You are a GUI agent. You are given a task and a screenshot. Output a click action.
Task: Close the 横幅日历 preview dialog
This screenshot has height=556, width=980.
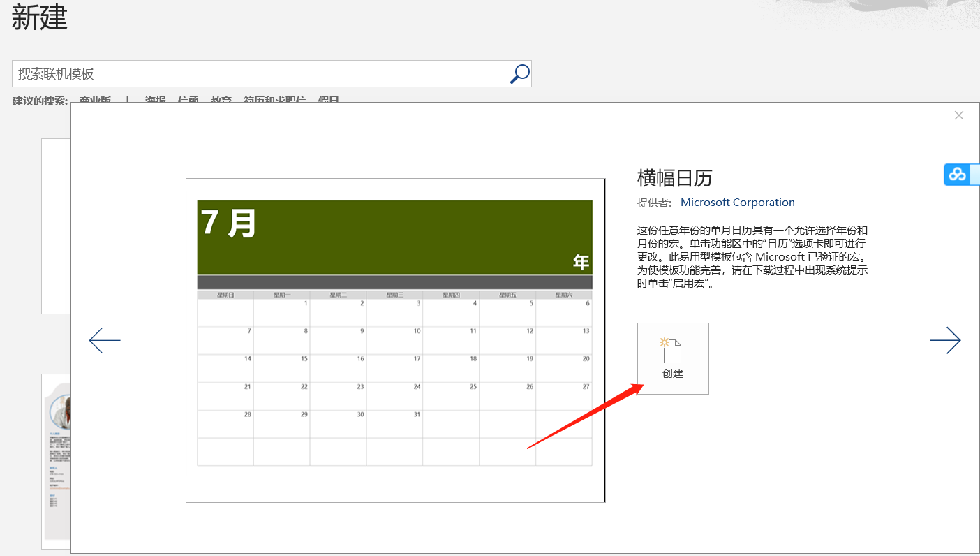pos(958,115)
